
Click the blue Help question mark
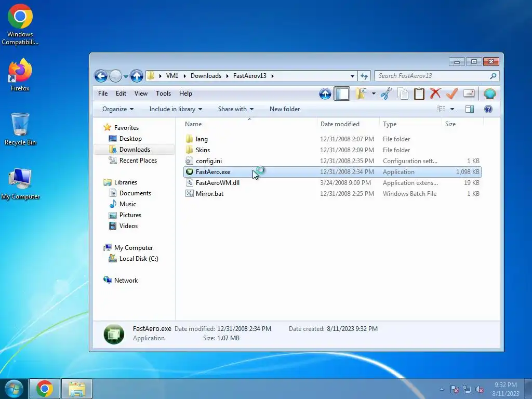(x=488, y=109)
